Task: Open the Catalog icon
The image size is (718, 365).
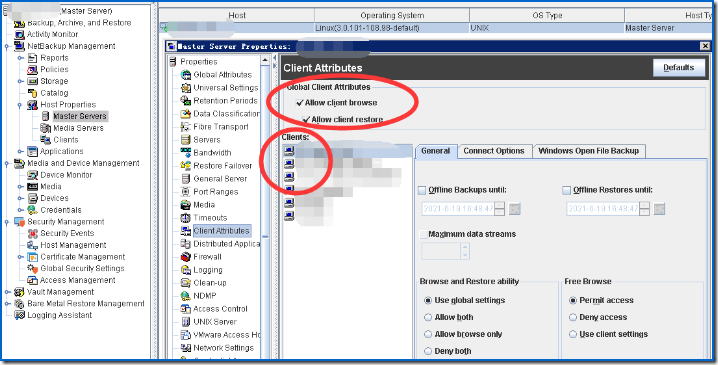Action: pyautogui.click(x=33, y=93)
